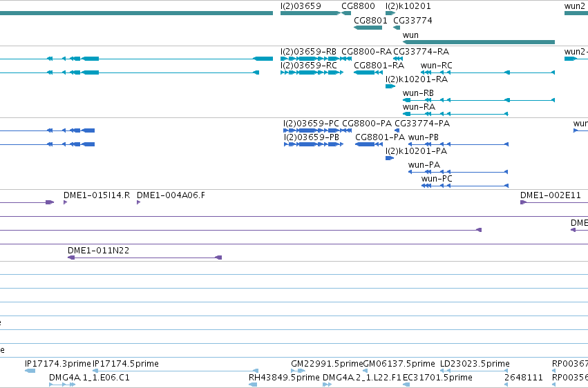The image size is (588, 388).
Task: Open the CG33774 gene label
Action: click(412, 20)
